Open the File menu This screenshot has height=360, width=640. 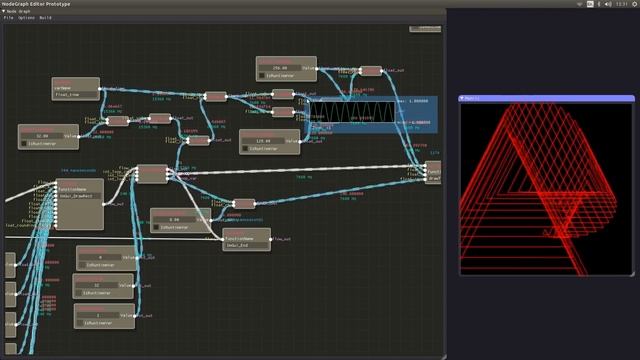[x=8, y=18]
